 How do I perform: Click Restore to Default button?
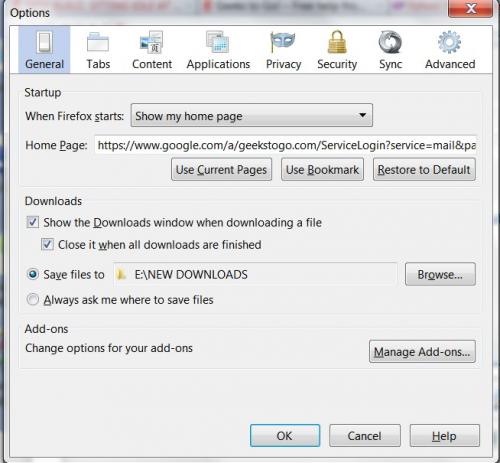point(424,170)
